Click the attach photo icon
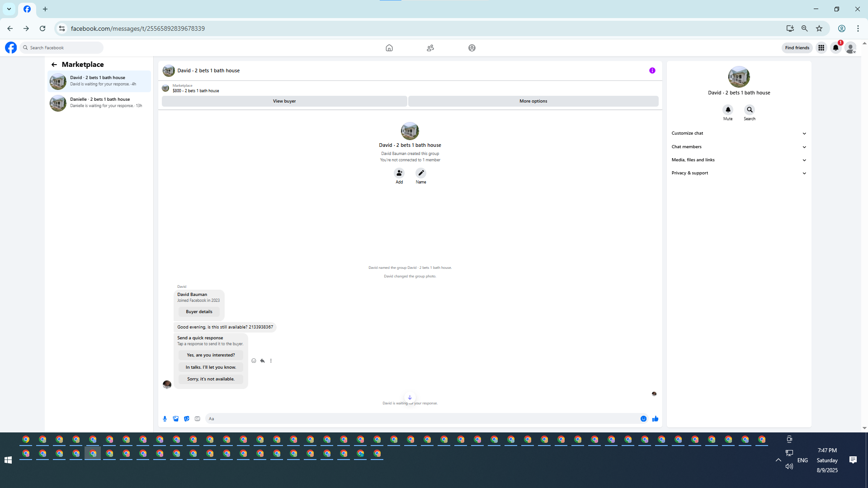Image resolution: width=868 pixels, height=488 pixels. pos(176,419)
